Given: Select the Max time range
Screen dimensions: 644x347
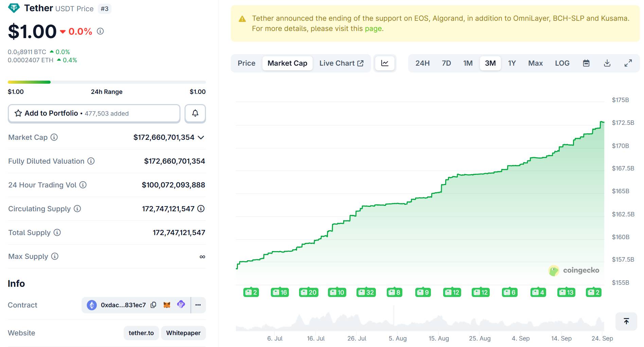Looking at the screenshot, I should pyautogui.click(x=536, y=63).
